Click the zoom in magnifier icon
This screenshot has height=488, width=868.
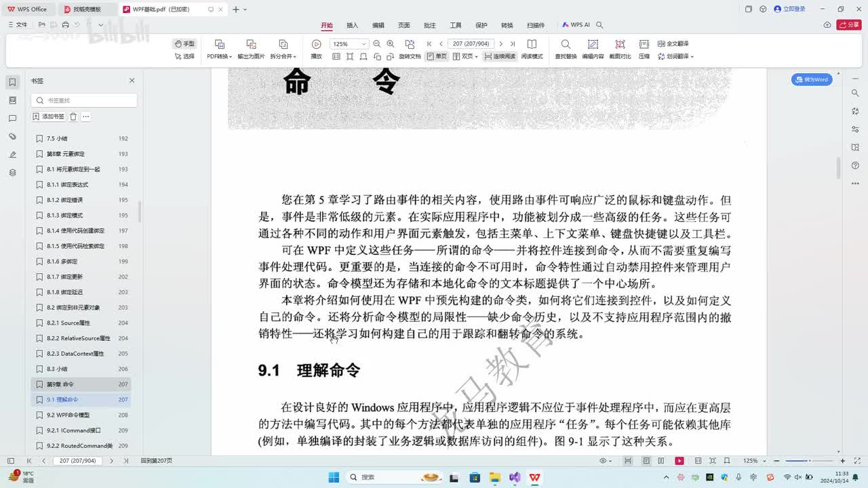pos(391,44)
